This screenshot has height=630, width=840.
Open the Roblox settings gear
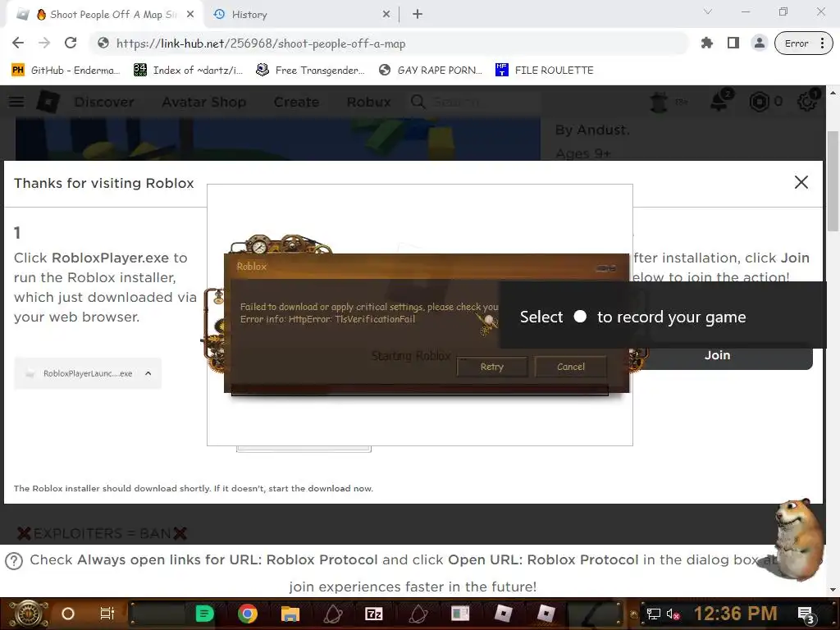[807, 101]
